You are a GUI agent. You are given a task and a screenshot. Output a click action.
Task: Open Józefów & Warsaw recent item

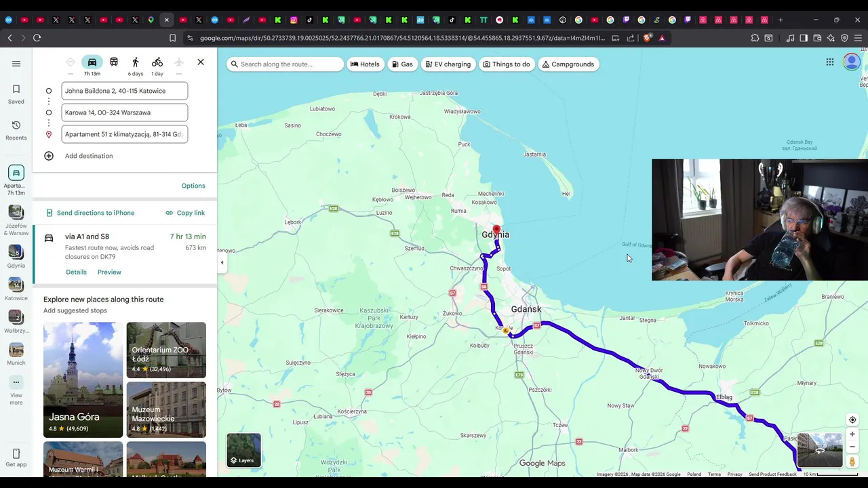pyautogui.click(x=16, y=220)
